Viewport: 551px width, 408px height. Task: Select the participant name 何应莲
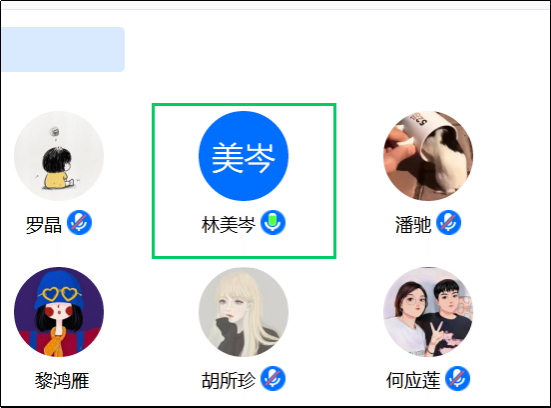pyautogui.click(x=413, y=381)
